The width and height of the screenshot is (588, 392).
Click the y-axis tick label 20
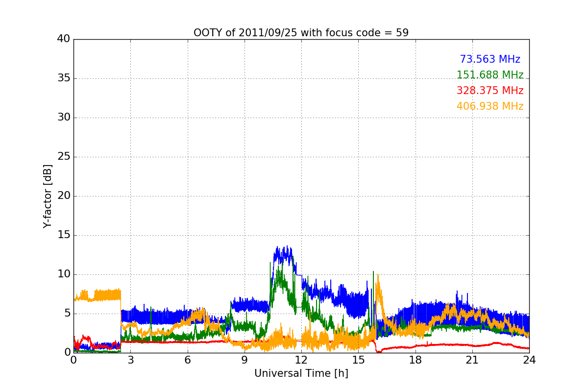click(x=63, y=196)
